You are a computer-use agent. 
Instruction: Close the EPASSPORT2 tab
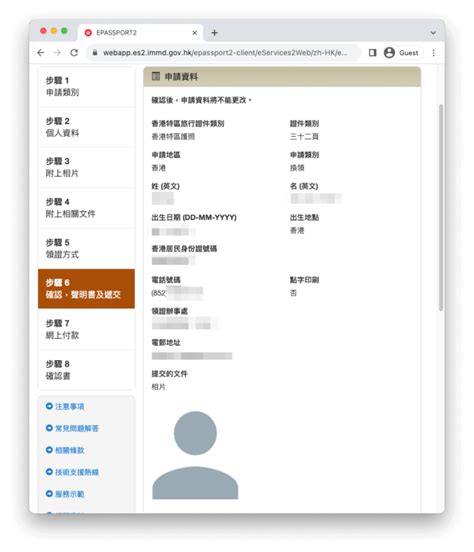tap(195, 33)
